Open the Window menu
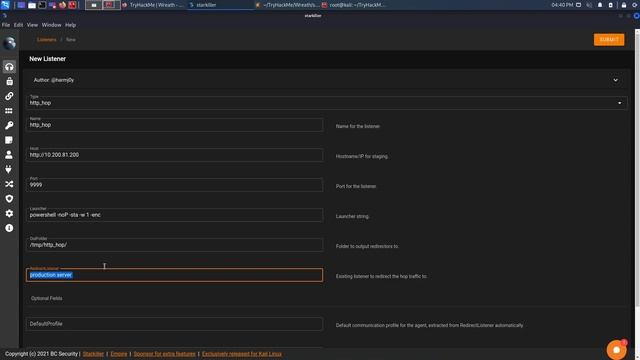Screen dimensions: 640x360 click(x=51, y=25)
